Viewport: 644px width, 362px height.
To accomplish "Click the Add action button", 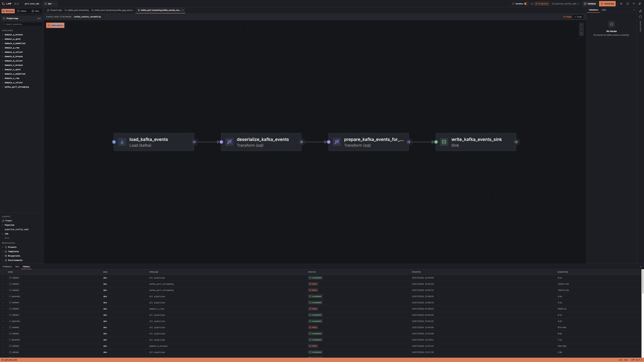I will coord(55,25).
